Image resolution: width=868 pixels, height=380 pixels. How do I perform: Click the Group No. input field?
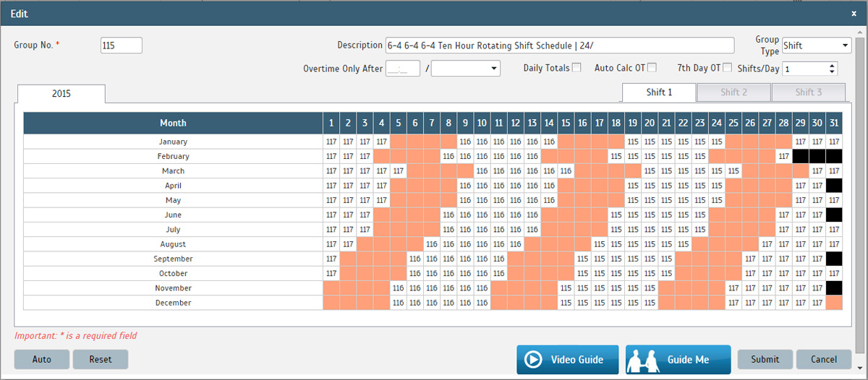pos(122,46)
